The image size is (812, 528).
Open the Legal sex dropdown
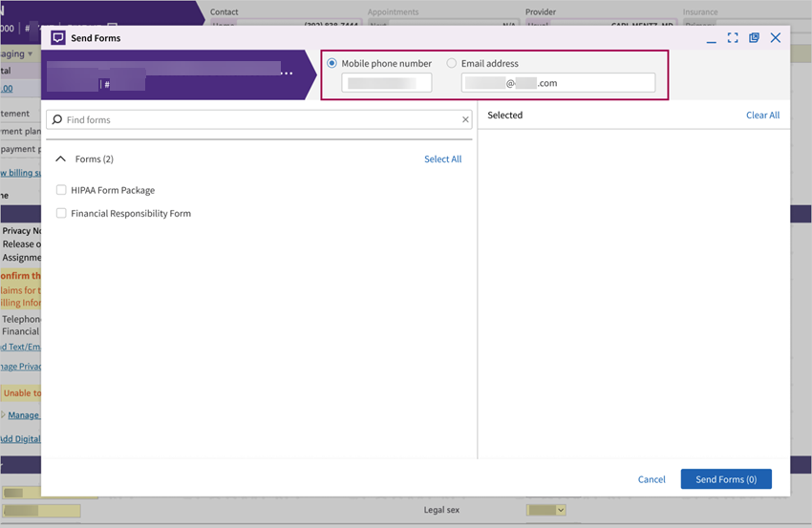tap(546, 510)
